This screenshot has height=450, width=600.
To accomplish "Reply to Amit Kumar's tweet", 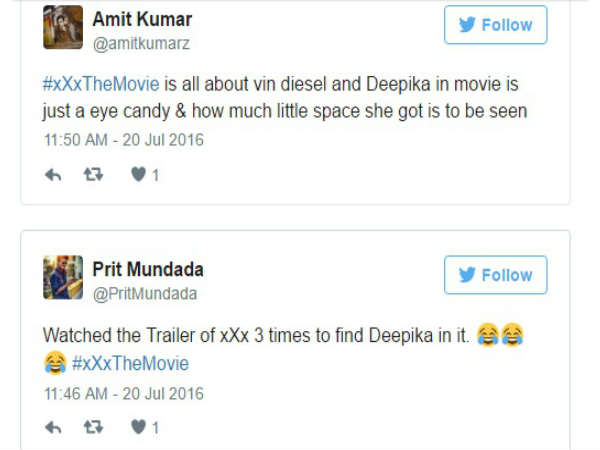I will point(54,175).
